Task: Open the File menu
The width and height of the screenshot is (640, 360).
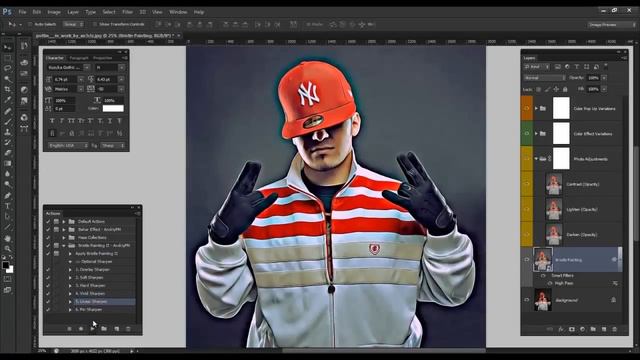Action: coord(22,12)
